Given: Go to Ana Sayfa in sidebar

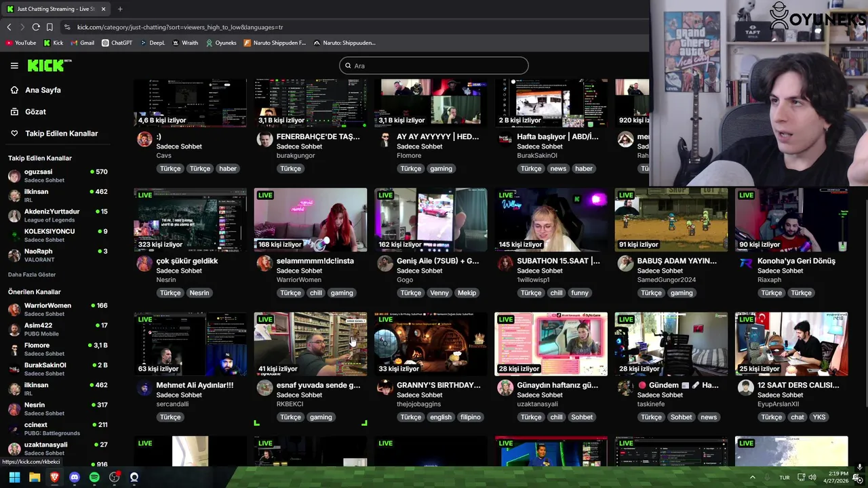Looking at the screenshot, I should (43, 90).
